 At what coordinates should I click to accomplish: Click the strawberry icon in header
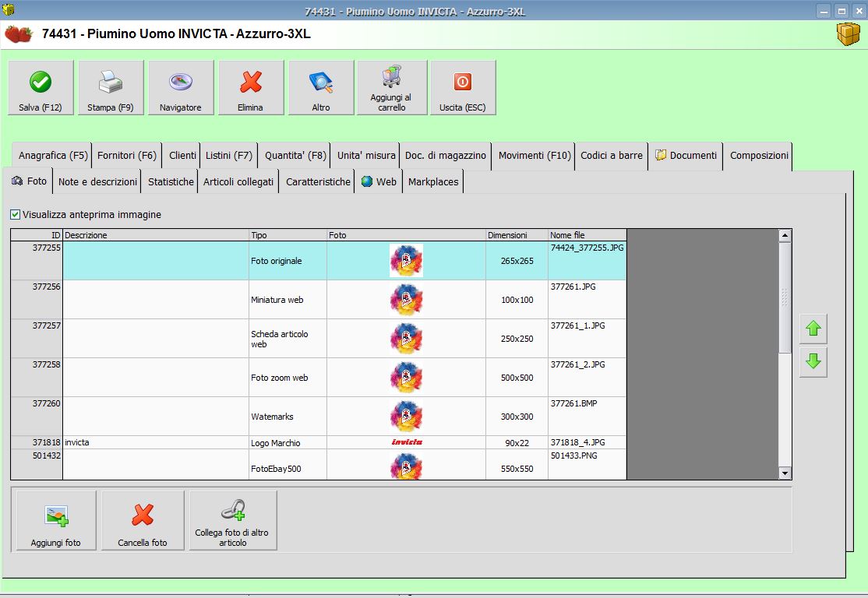click(x=19, y=33)
